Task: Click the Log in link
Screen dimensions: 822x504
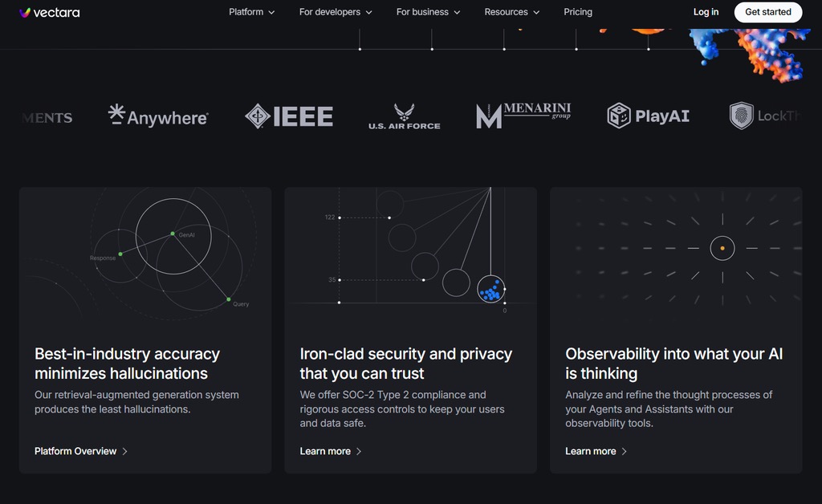Action: pos(706,12)
